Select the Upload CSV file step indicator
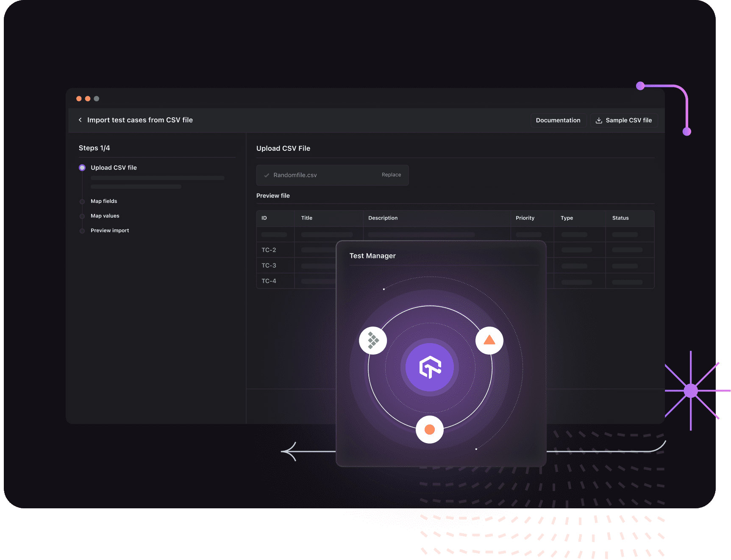Viewport: 731px width, 560px height. click(x=82, y=167)
